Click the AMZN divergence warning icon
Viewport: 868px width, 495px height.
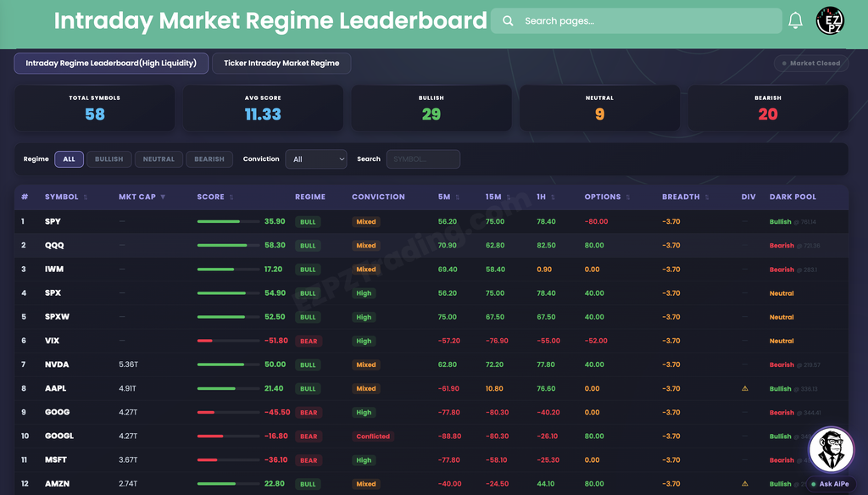click(744, 484)
